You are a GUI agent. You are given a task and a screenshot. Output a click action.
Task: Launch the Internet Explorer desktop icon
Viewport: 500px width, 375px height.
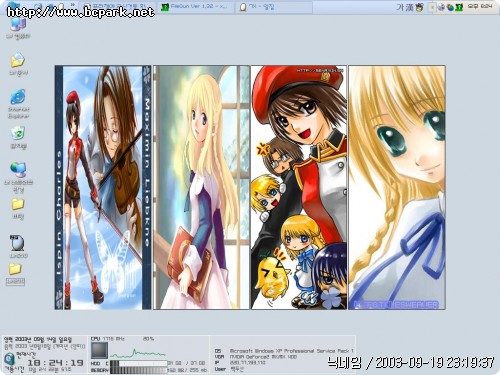pyautogui.click(x=18, y=97)
